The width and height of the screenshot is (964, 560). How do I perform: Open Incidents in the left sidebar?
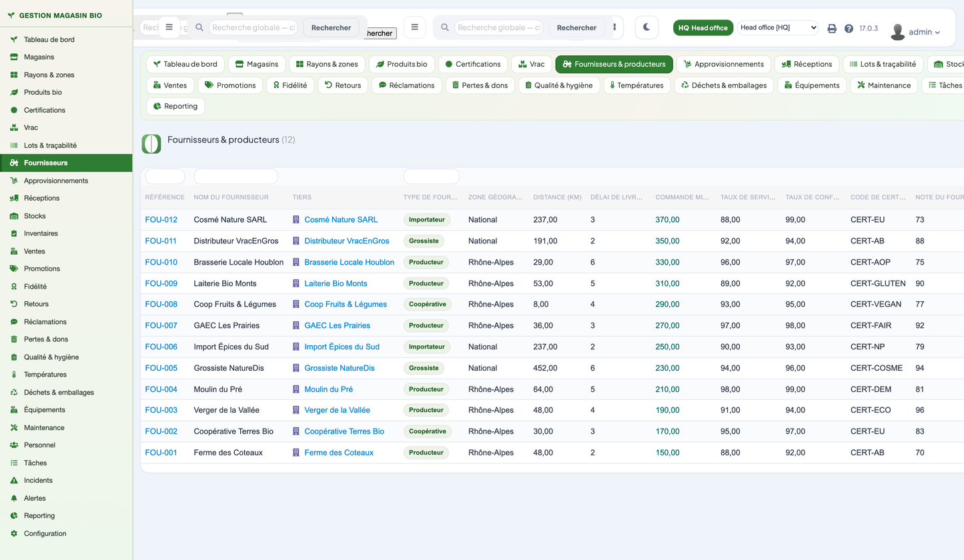(x=66, y=480)
